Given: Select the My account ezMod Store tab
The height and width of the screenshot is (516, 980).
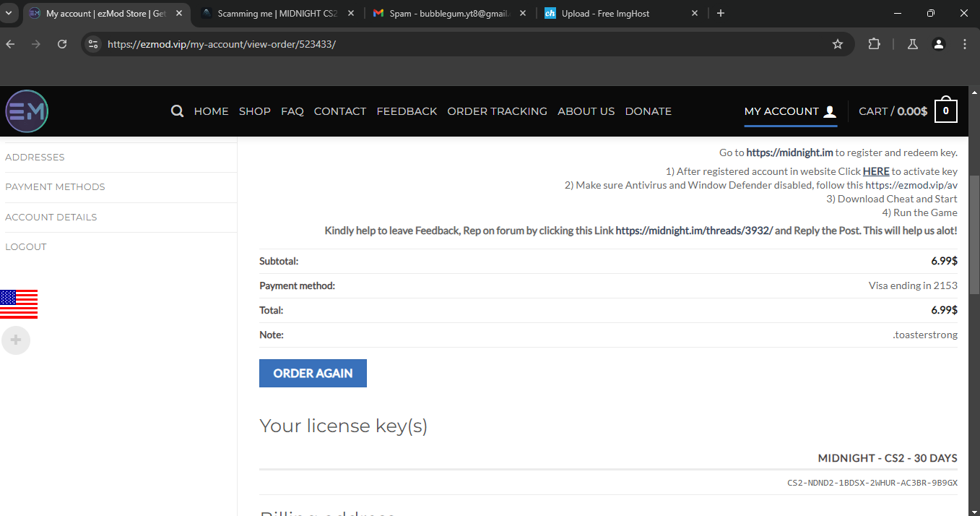Looking at the screenshot, I should [107, 13].
